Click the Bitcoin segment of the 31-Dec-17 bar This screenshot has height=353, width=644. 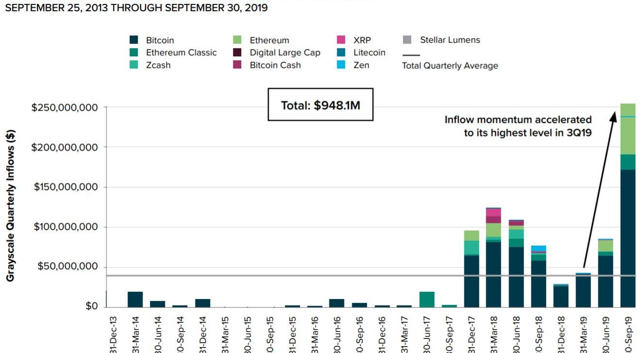coord(471,281)
